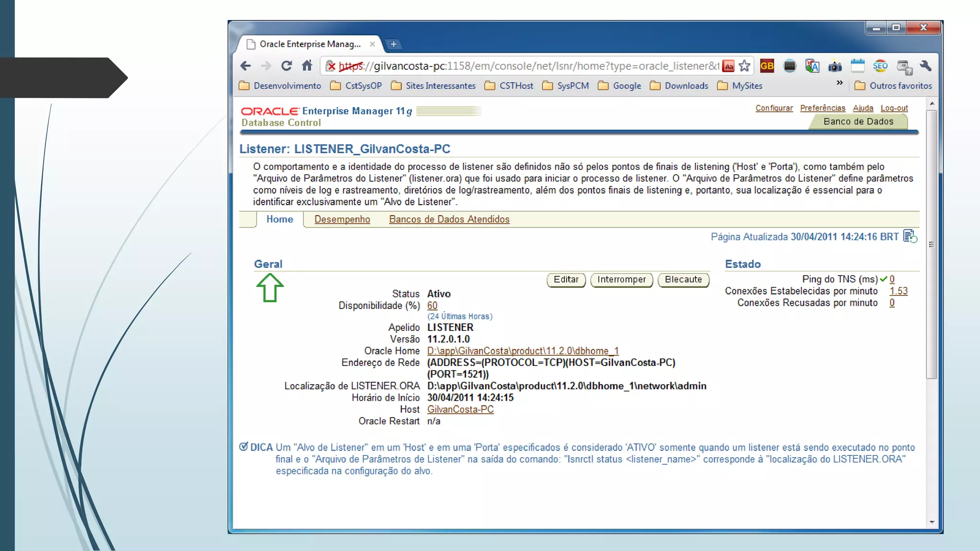Bookmark this page with star icon
The image size is (980, 551).
744,66
